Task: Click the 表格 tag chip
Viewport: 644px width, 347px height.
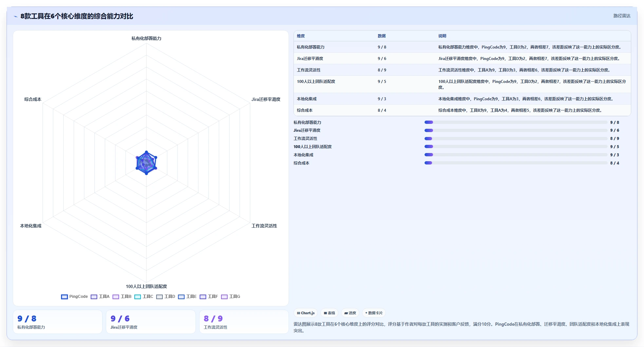Action: point(330,313)
